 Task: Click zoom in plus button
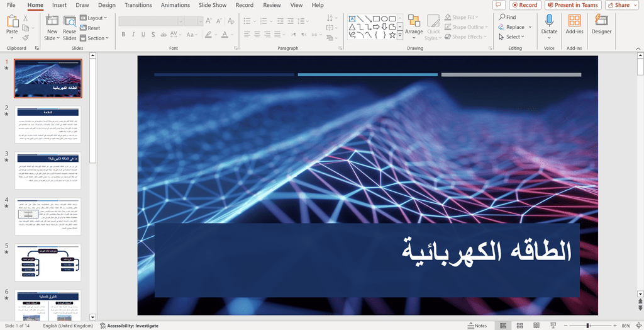coord(615,326)
